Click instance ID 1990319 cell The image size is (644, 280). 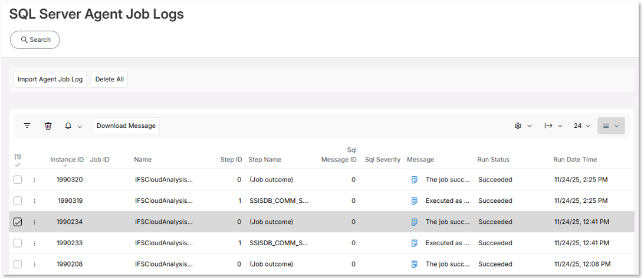pos(70,201)
